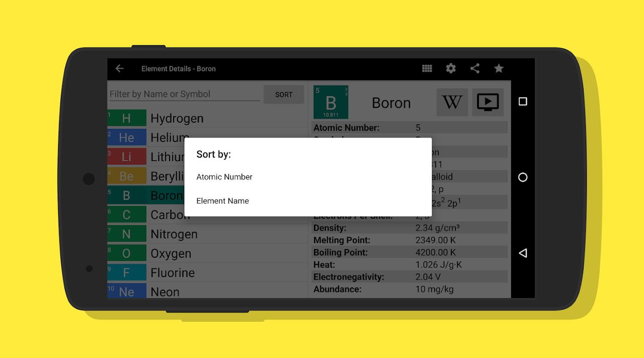
Task: Tap Android home circle button
Action: pyautogui.click(x=523, y=178)
